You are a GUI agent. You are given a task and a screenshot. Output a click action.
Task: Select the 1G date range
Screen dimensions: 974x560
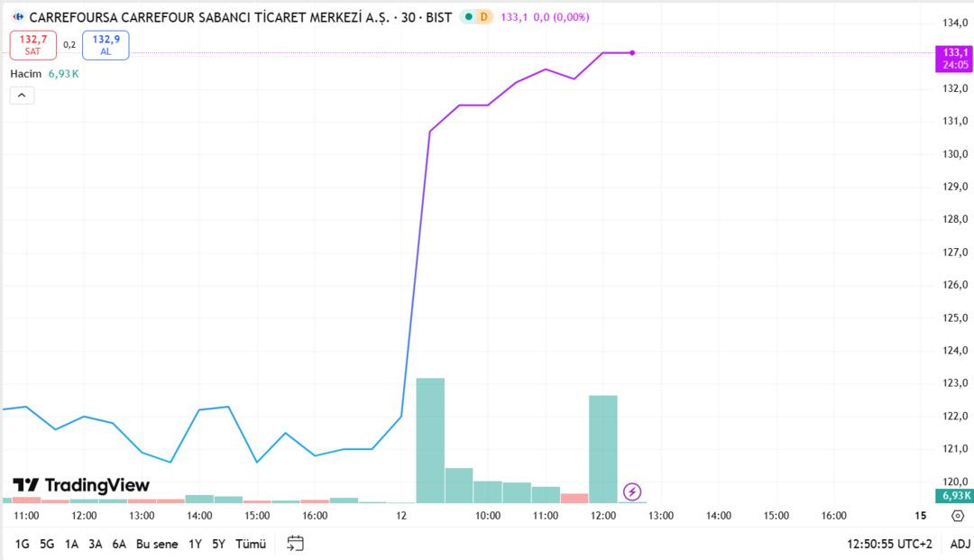pos(23,544)
